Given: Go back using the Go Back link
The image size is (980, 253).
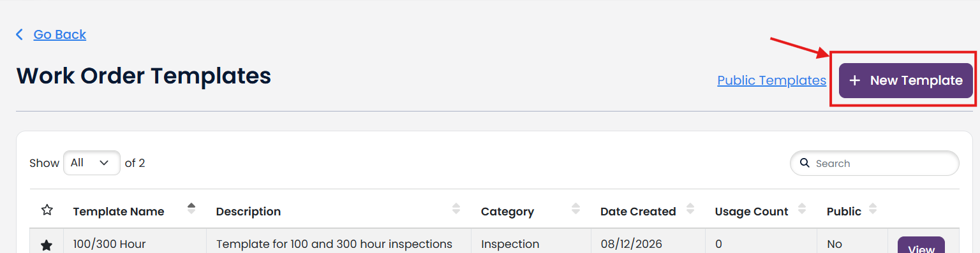Looking at the screenshot, I should (60, 34).
